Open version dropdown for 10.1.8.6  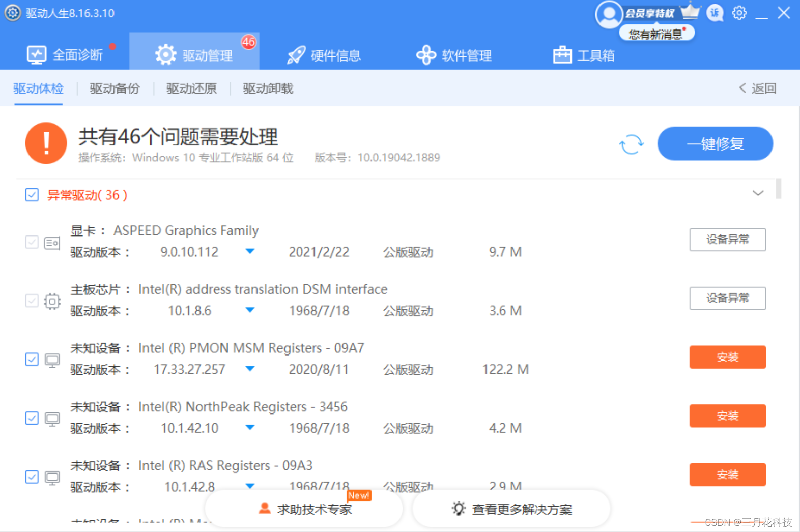pyautogui.click(x=250, y=310)
